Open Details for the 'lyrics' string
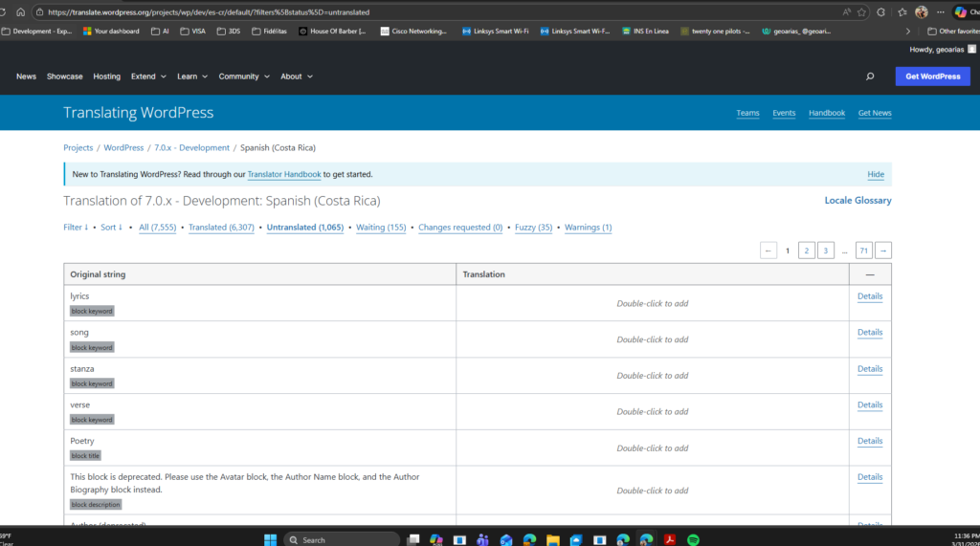Image resolution: width=980 pixels, height=546 pixels. tap(869, 296)
